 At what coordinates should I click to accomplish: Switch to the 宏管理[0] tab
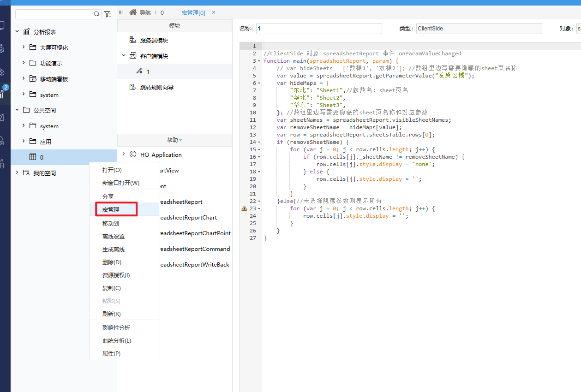(193, 12)
